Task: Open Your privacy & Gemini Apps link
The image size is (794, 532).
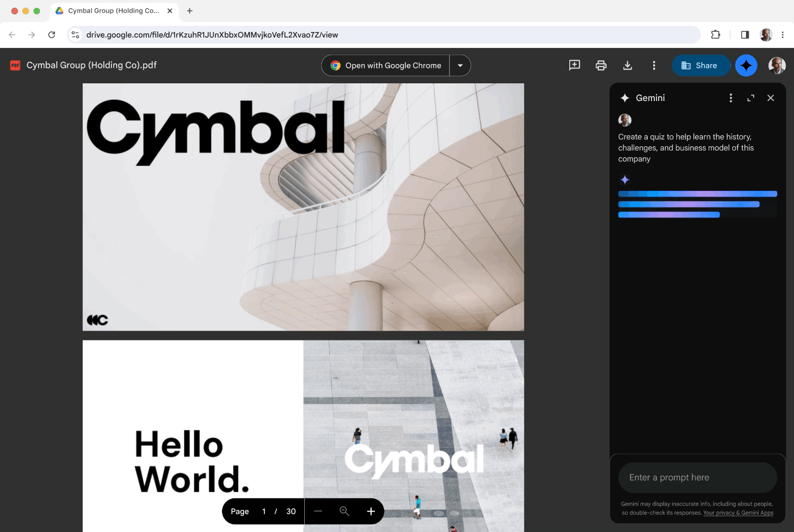Action: (738, 513)
